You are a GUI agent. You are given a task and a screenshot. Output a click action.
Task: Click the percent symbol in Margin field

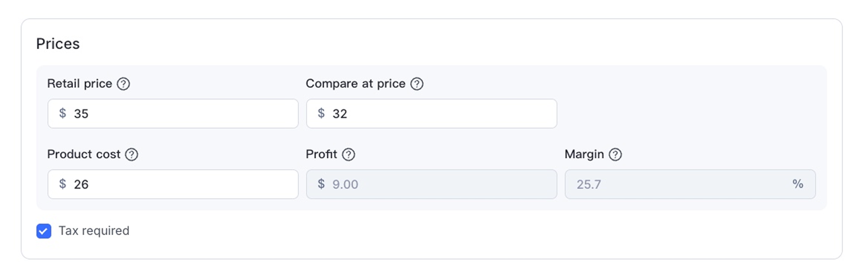click(x=798, y=184)
